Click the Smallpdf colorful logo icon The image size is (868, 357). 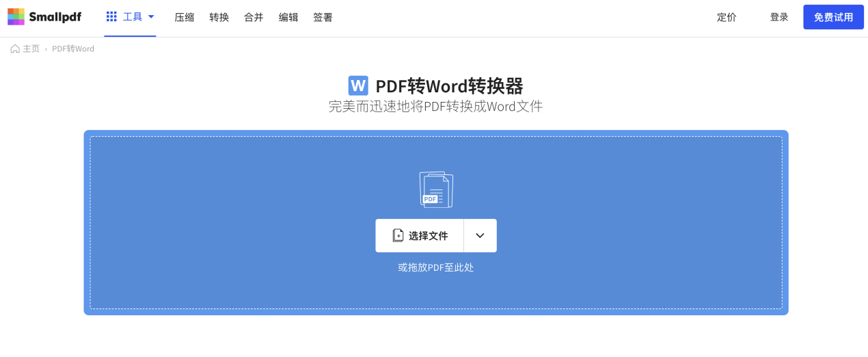(16, 17)
